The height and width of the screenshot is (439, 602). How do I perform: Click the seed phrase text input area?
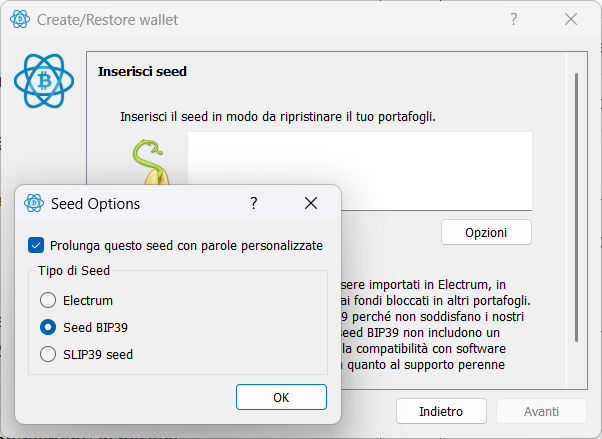coord(360,171)
